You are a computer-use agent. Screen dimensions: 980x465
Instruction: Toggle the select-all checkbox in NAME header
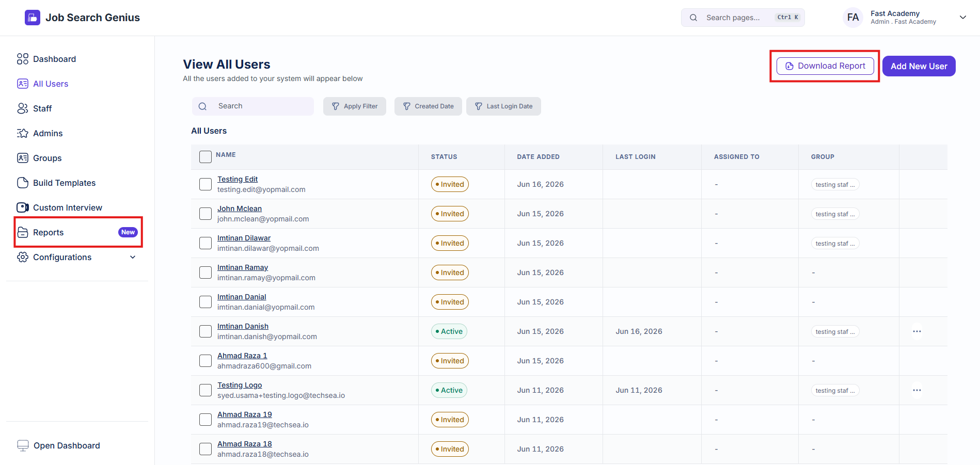tap(206, 157)
